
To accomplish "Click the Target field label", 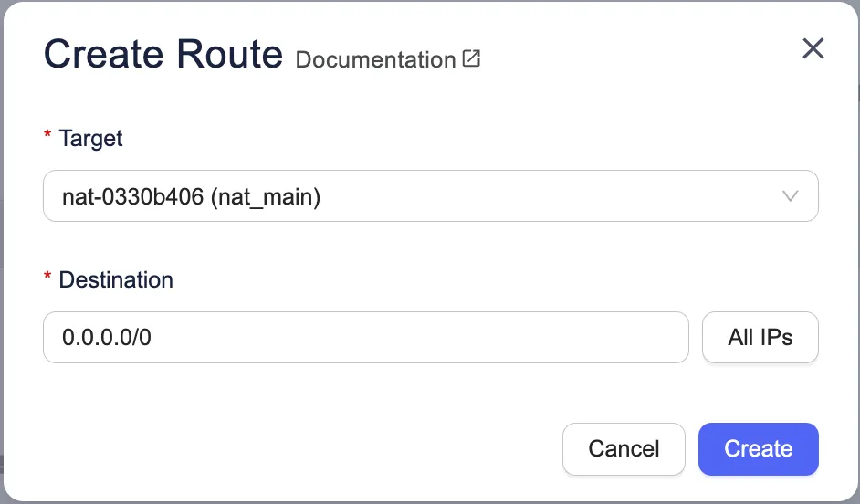I will tap(90, 139).
